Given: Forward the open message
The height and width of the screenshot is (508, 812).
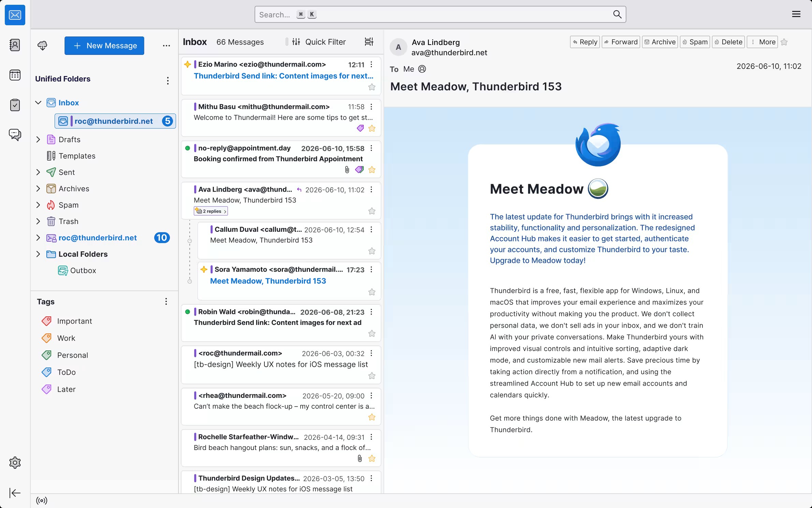Looking at the screenshot, I should pos(621,42).
